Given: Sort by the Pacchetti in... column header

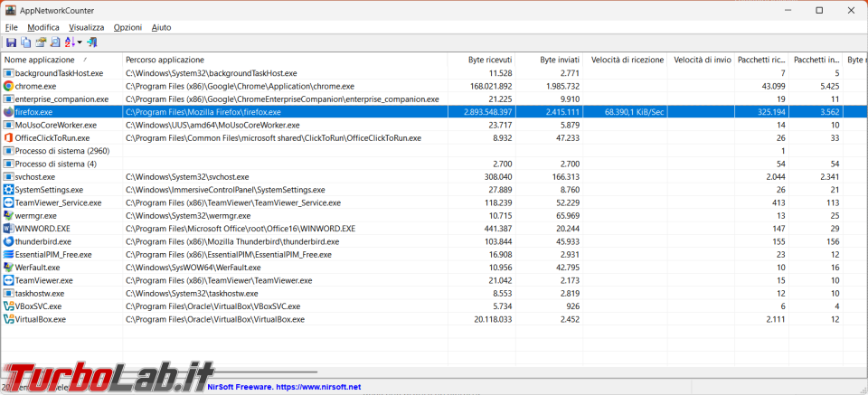Looking at the screenshot, I should [816, 59].
